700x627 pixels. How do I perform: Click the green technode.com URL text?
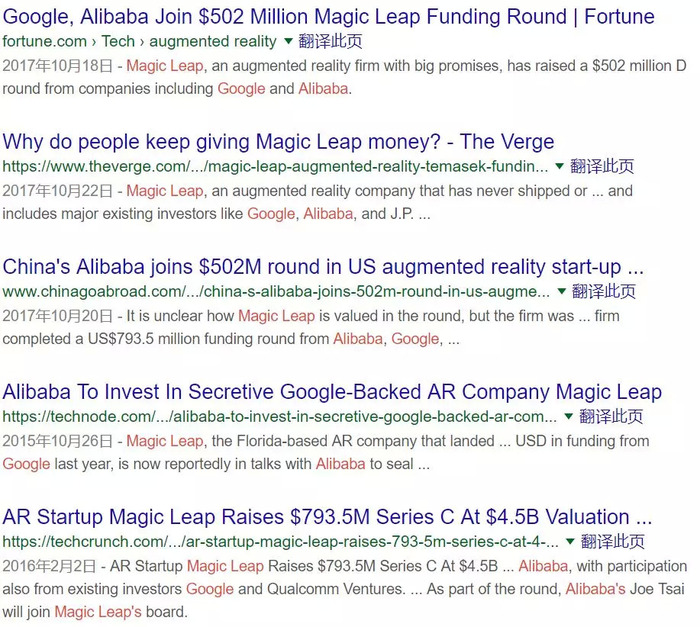280,416
